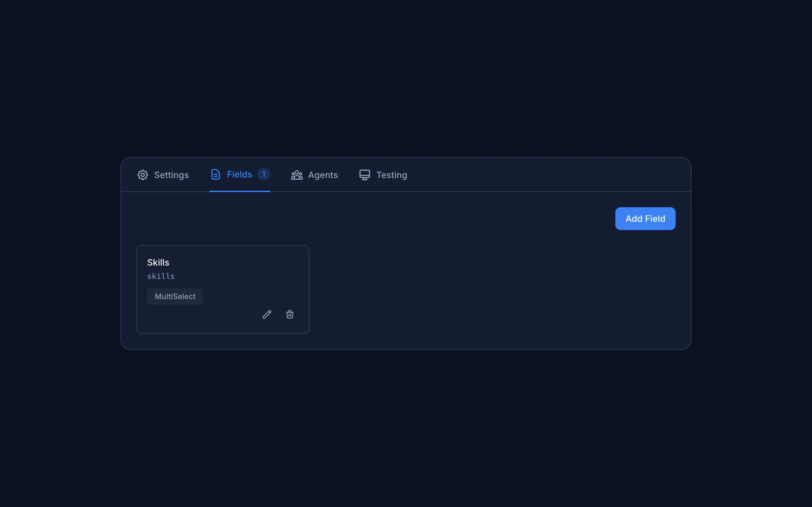Click the lowercase skills key text
The height and width of the screenshot is (507, 812).
161,276
